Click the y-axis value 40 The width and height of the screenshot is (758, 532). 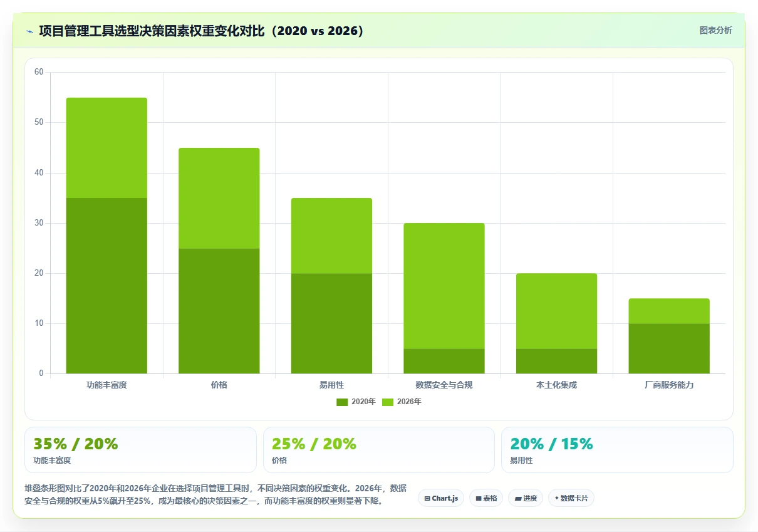point(39,172)
